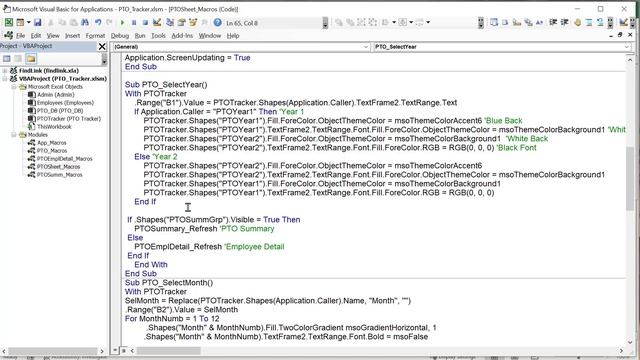Click the code window scroll-down arrow
640x360 pixels.
[630, 342]
